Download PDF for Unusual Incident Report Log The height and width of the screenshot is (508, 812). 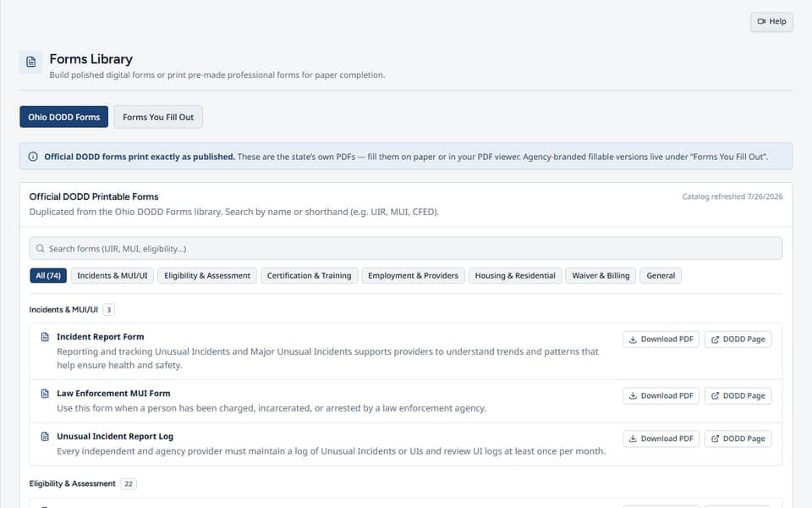pos(661,439)
